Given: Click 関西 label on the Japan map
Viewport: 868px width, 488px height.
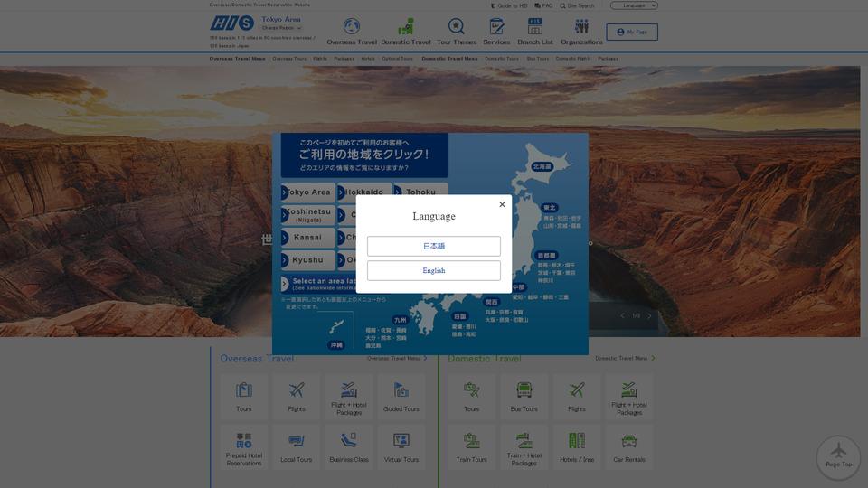Looking at the screenshot, I should coord(492,302).
